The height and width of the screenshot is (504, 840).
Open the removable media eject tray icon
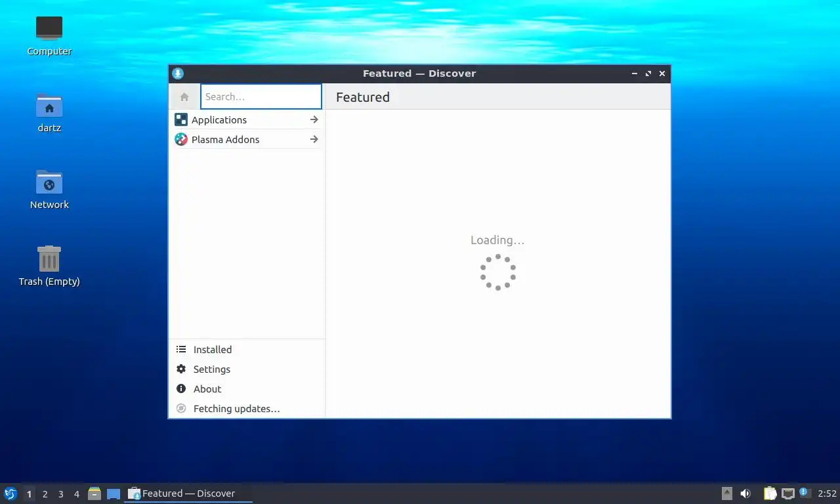(x=727, y=493)
